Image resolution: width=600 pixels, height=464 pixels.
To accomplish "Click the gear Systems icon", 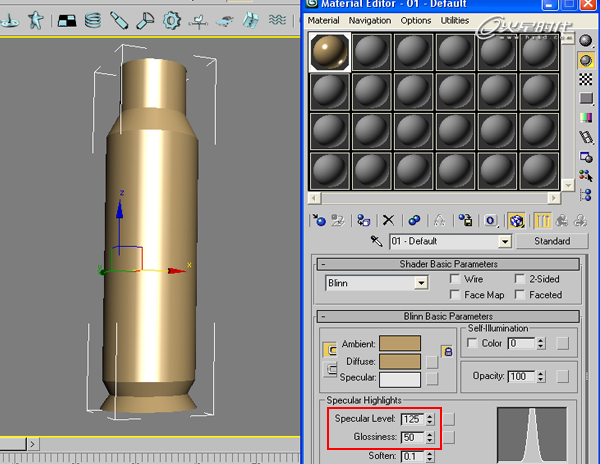I will point(171,20).
